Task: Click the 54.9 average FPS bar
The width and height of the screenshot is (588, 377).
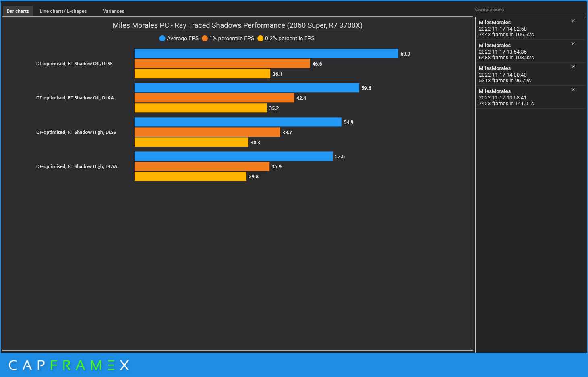Action: pyautogui.click(x=238, y=122)
